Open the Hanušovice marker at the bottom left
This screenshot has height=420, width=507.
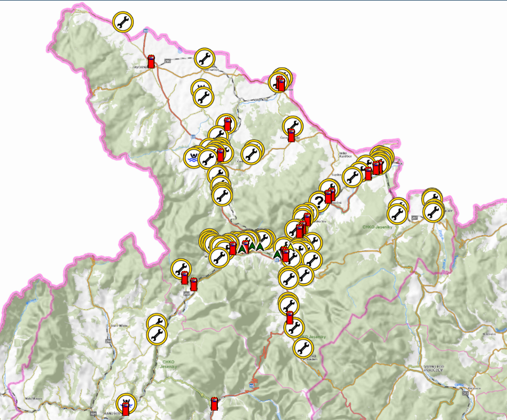tap(126, 404)
